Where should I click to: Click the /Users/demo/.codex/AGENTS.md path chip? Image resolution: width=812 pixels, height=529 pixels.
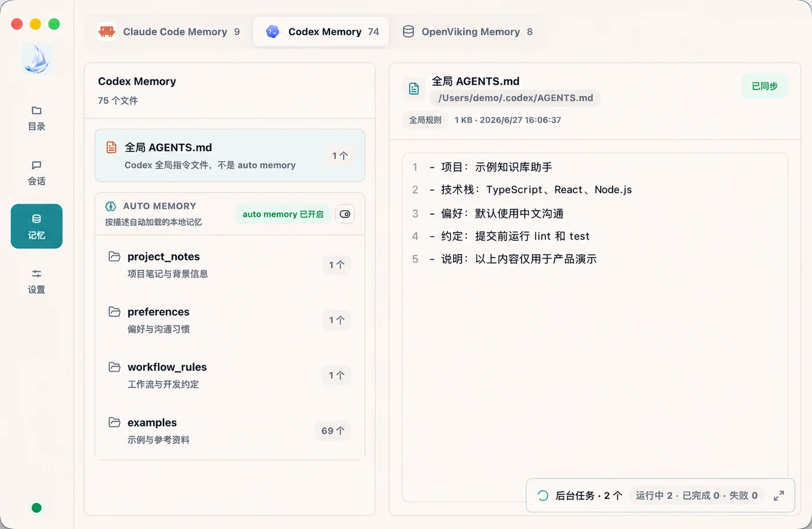pyautogui.click(x=516, y=98)
